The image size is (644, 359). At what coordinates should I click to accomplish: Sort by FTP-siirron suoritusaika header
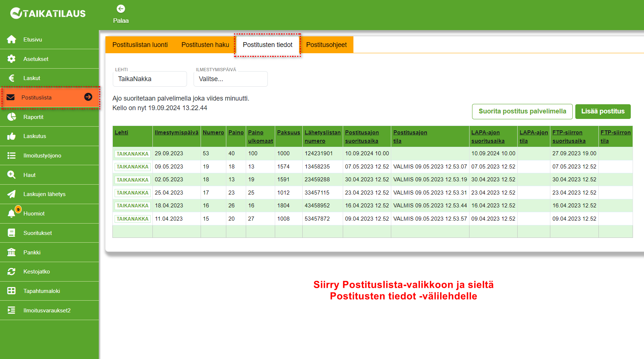(x=569, y=137)
